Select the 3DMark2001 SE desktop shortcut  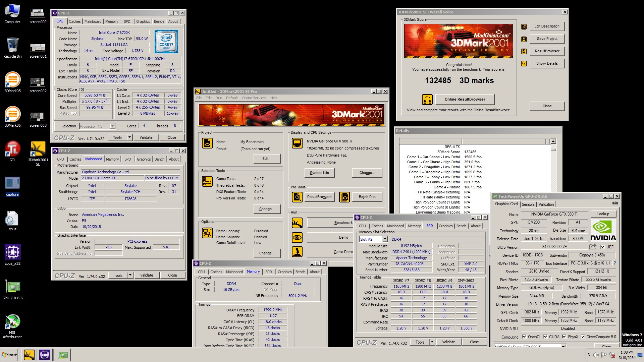pyautogui.click(x=38, y=154)
